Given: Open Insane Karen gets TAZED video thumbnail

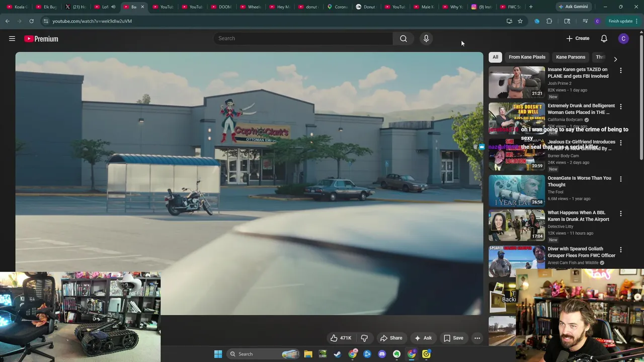Looking at the screenshot, I should coord(517,82).
